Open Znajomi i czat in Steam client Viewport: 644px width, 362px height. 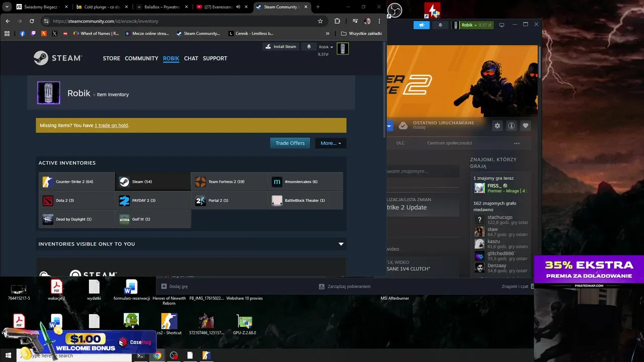point(515,286)
